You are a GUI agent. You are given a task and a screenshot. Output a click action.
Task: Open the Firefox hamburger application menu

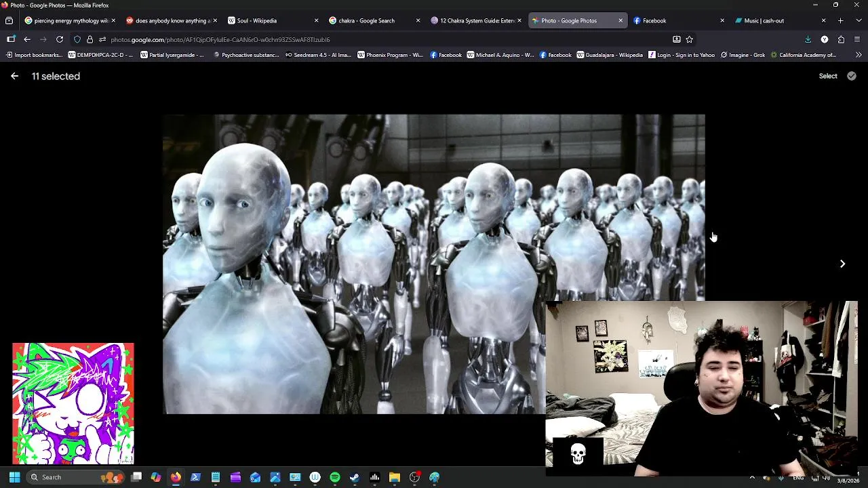point(857,39)
